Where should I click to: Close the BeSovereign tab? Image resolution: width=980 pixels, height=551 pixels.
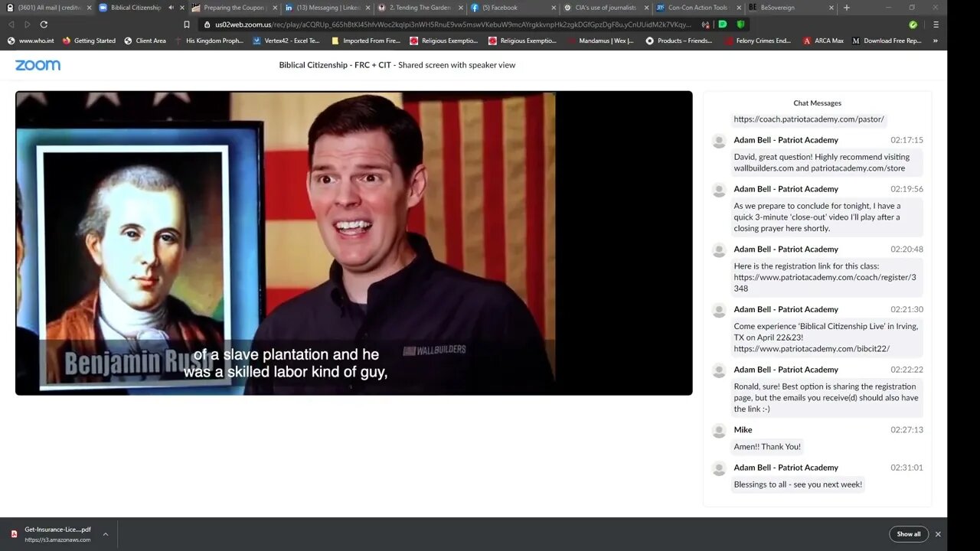831,8
